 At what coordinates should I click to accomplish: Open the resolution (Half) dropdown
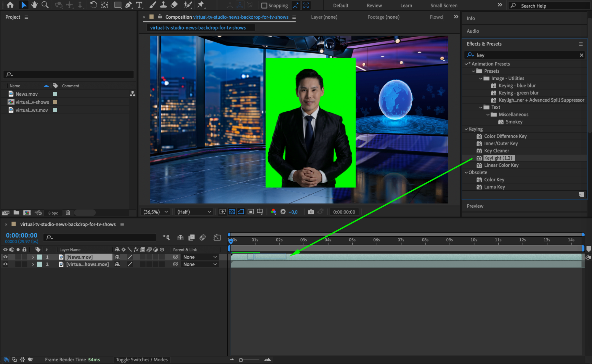[194, 212]
